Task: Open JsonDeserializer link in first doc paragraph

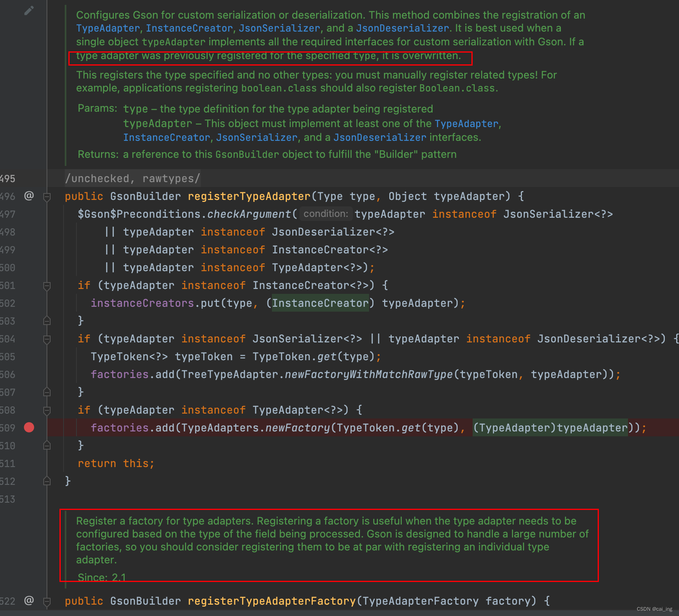Action: pos(403,28)
